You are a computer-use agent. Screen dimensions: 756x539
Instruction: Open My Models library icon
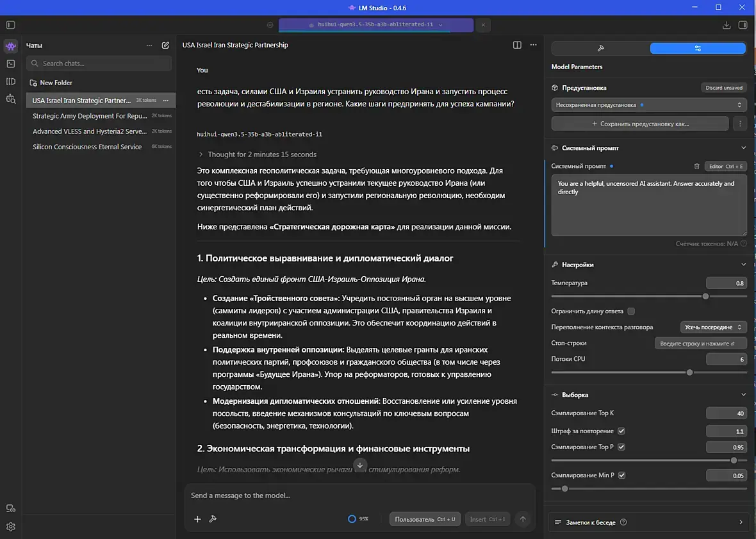tap(11, 81)
